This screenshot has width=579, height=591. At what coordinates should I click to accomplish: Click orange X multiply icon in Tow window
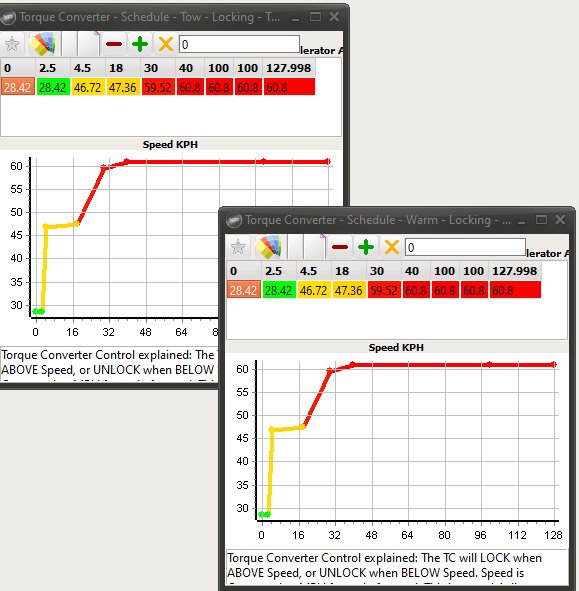point(166,44)
